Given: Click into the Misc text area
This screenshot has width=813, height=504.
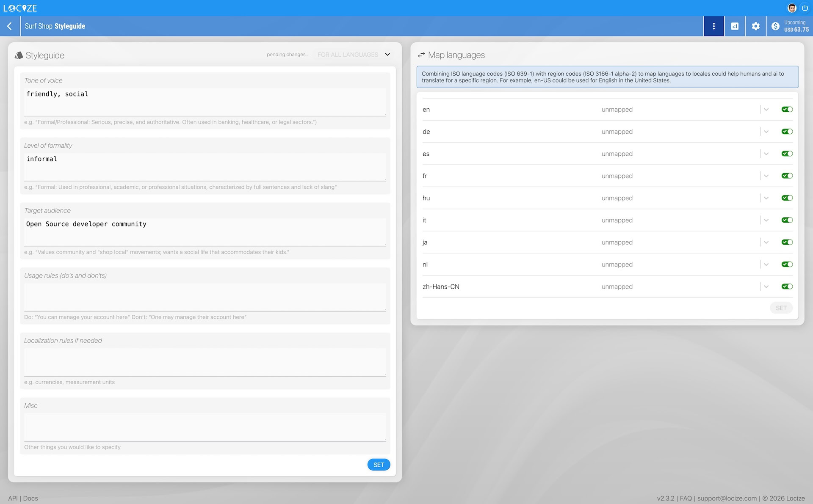Looking at the screenshot, I should (205, 427).
